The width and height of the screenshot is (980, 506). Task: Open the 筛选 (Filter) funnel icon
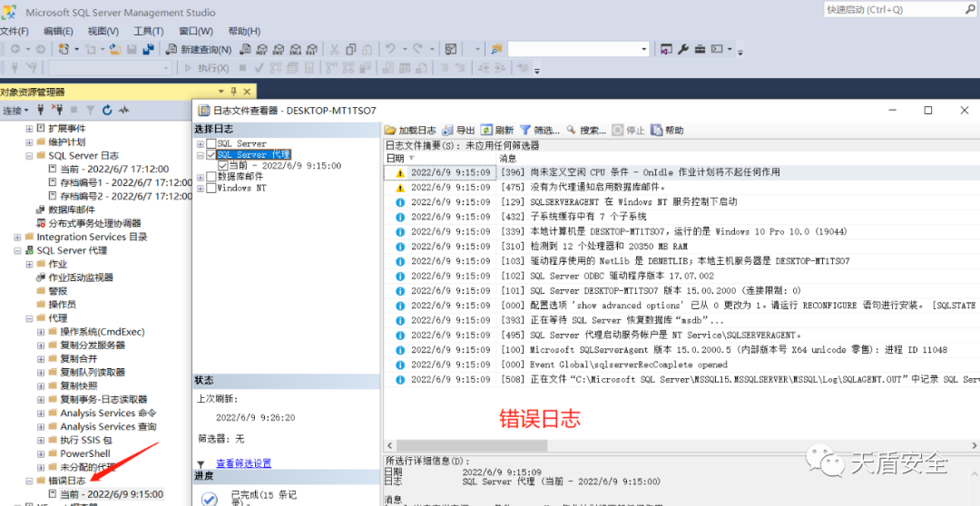(x=524, y=131)
